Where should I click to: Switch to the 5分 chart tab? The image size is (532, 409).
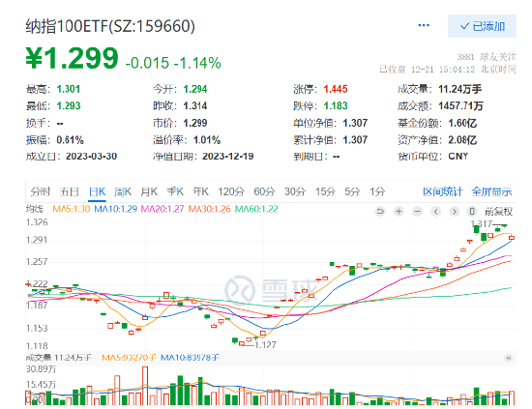(x=352, y=191)
